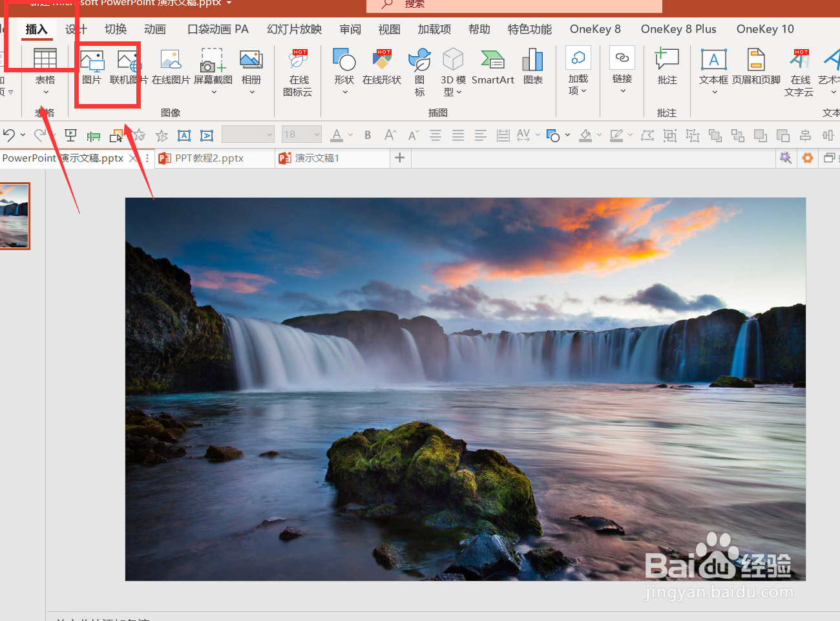Open the 插入 Insert ribbon tab
The image size is (840, 621).
pyautogui.click(x=36, y=29)
